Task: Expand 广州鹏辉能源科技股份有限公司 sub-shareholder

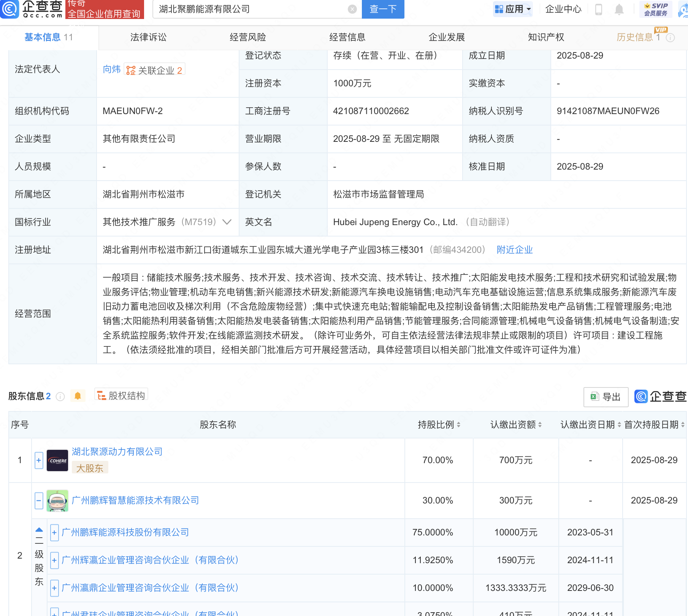Action: tap(54, 533)
